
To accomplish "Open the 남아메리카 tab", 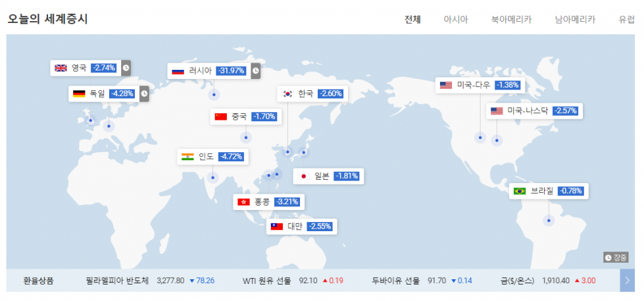I will (575, 20).
